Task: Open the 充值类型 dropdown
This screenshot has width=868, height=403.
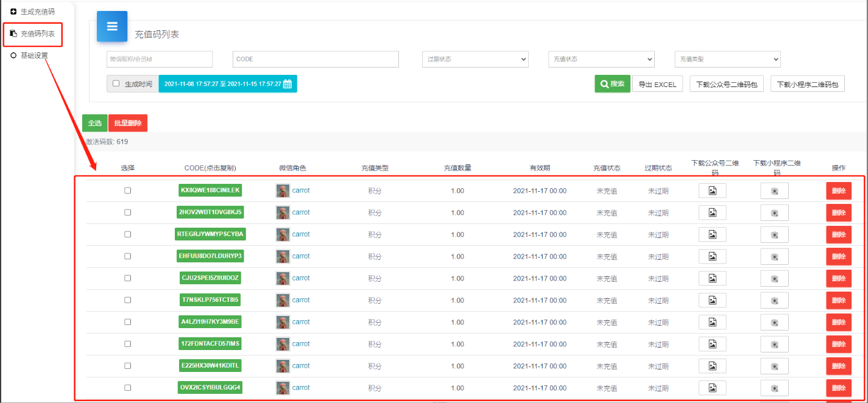Action: [727, 59]
